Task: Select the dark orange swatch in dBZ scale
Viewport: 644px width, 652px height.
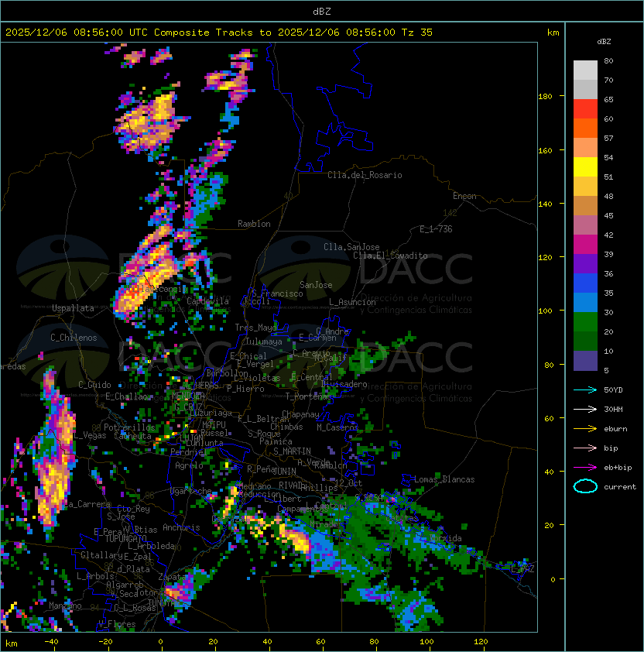Action: pyautogui.click(x=585, y=128)
